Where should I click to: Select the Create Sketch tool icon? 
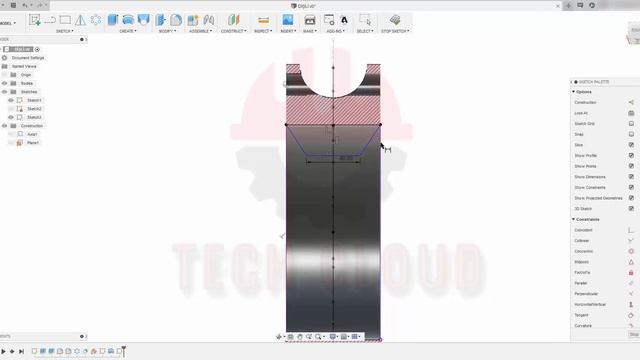point(35,20)
